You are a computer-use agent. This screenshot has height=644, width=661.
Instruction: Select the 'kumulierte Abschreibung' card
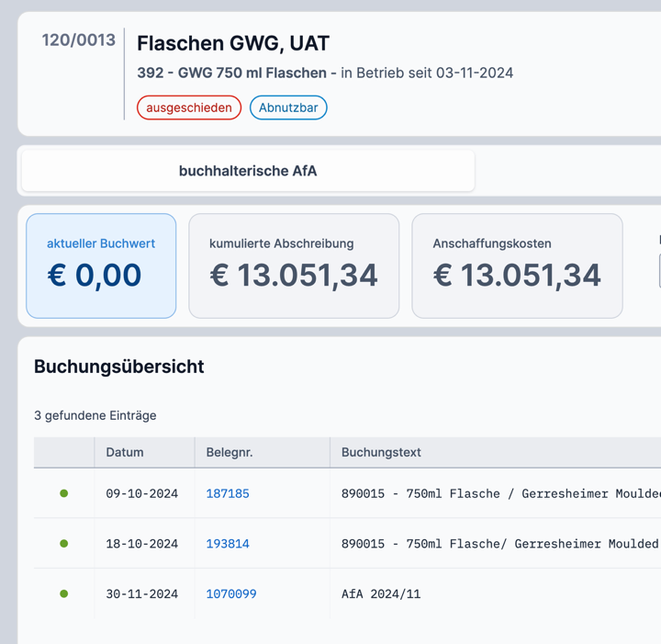tap(294, 266)
